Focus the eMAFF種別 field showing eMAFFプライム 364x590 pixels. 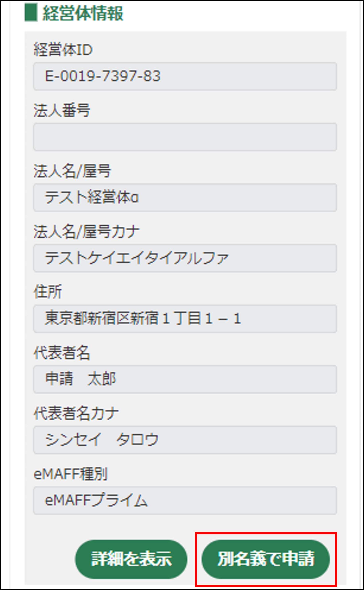coord(185,500)
